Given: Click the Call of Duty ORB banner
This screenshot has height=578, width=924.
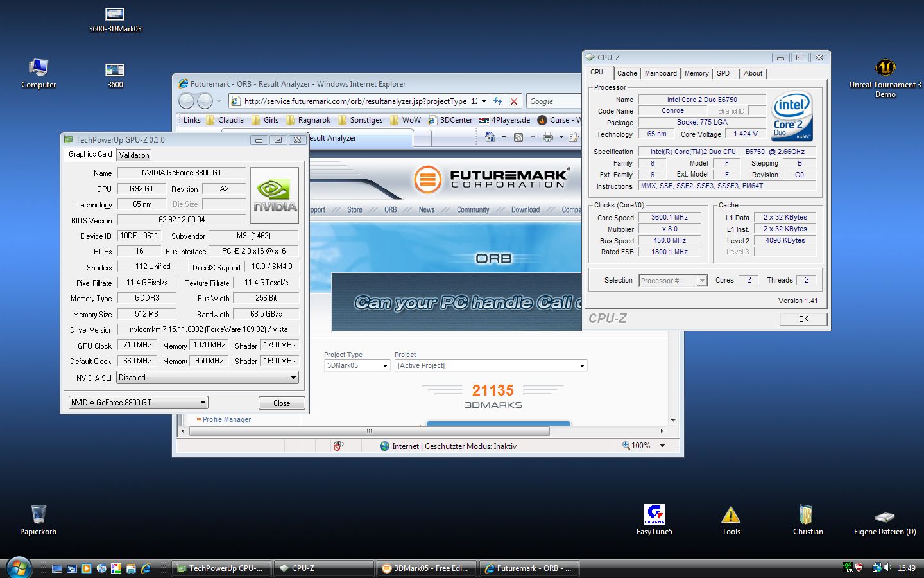Looking at the screenshot, I should click(457, 302).
